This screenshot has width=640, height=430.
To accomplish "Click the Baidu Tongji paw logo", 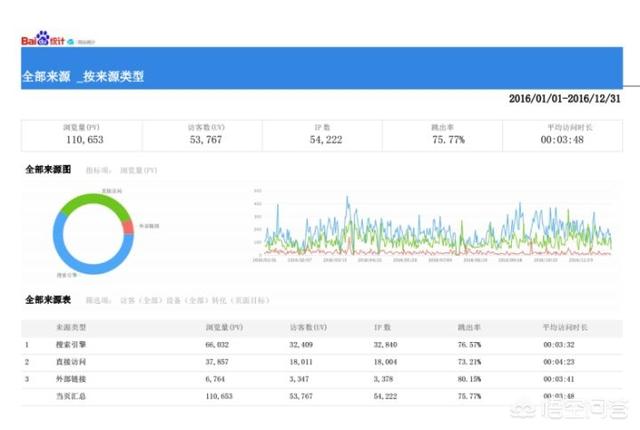I will coord(43,41).
